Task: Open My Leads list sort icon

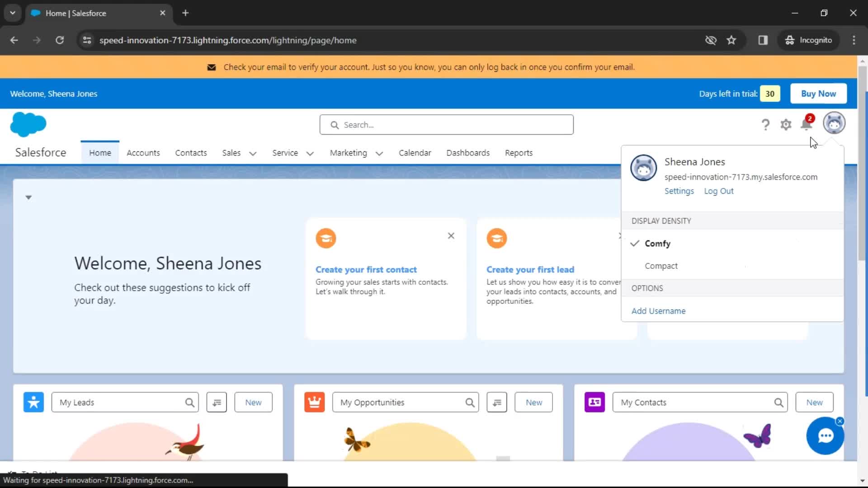Action: pyautogui.click(x=217, y=402)
